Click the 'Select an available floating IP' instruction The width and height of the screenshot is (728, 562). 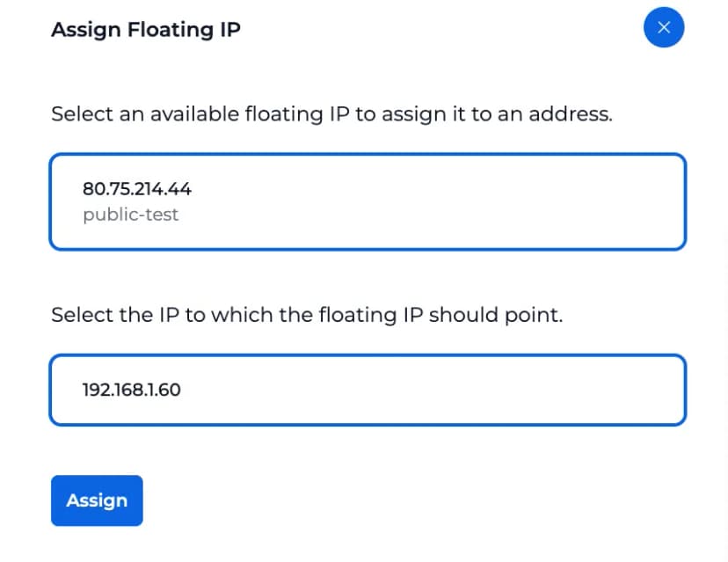point(331,114)
